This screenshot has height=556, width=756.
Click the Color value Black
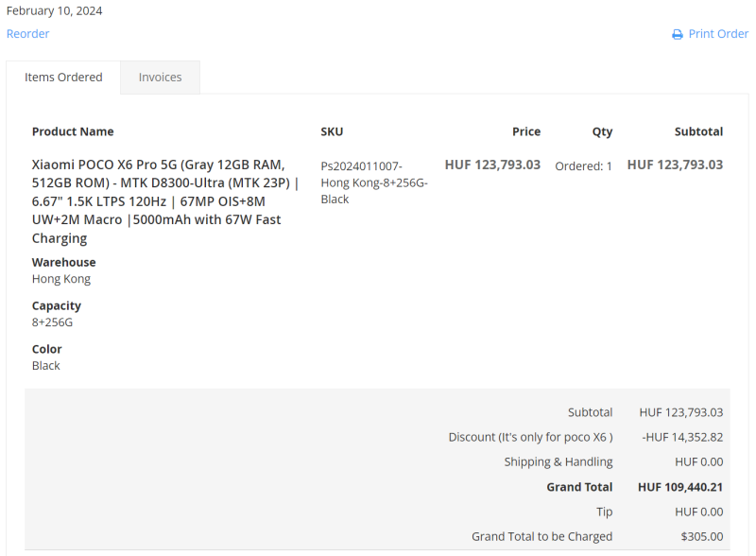pyautogui.click(x=46, y=366)
